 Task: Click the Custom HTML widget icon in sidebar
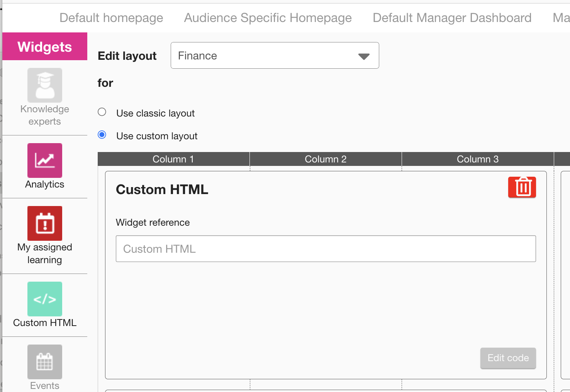tap(45, 299)
